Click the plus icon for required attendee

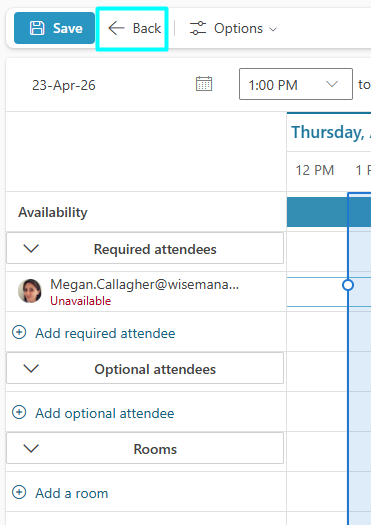click(19, 332)
